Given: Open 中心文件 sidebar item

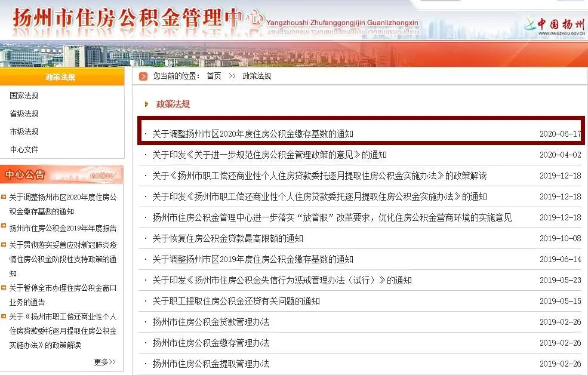Looking at the screenshot, I should 24,149.
